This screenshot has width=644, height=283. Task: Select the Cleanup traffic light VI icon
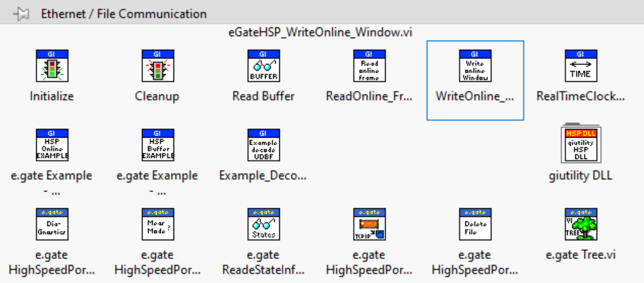(x=158, y=66)
